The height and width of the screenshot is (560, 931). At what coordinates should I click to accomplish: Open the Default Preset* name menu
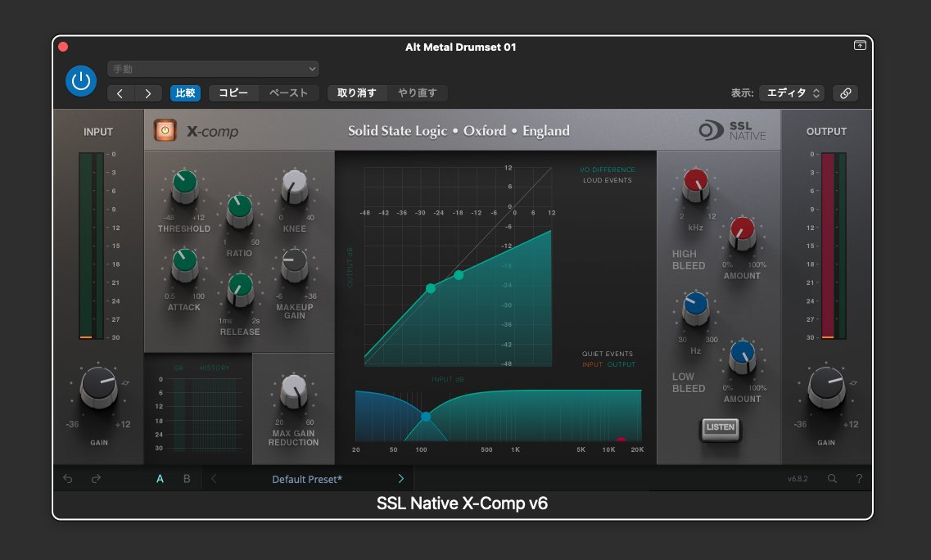(x=307, y=479)
